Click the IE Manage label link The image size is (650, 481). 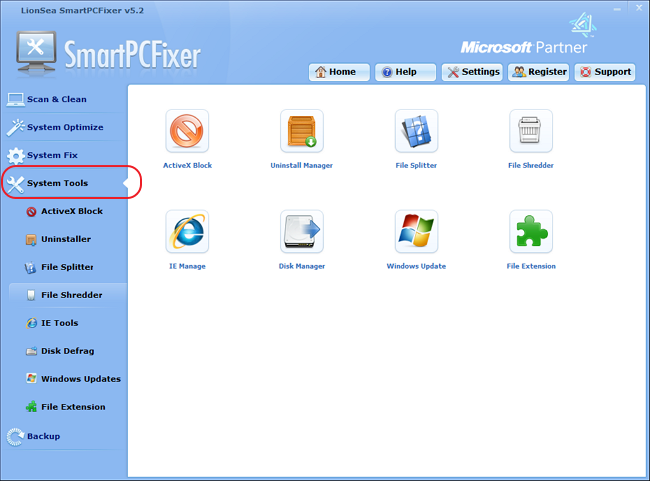[x=187, y=266]
